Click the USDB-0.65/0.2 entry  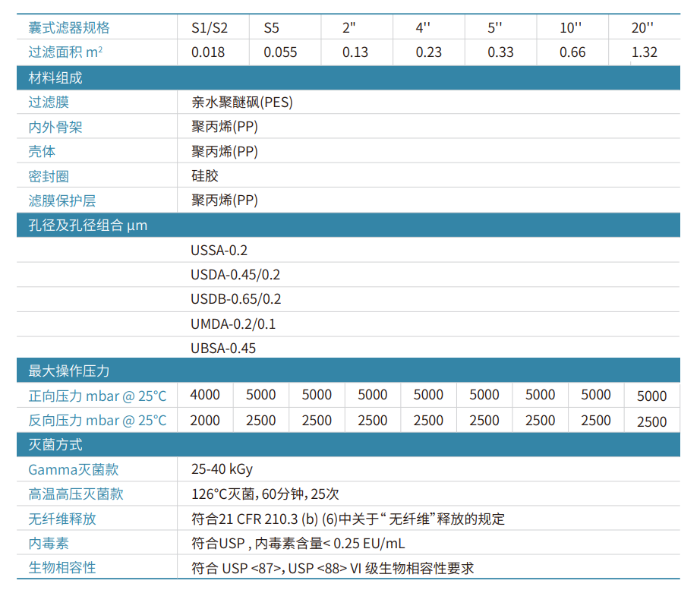pos(236,299)
